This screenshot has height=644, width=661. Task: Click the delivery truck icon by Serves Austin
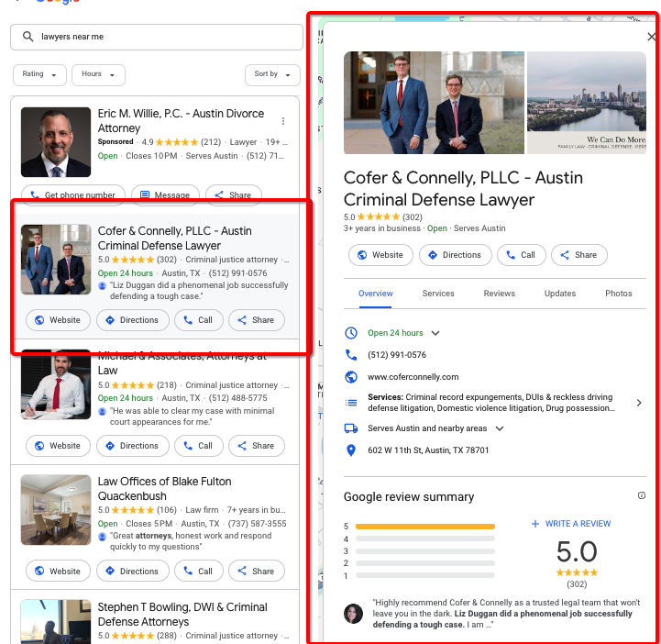click(x=350, y=428)
